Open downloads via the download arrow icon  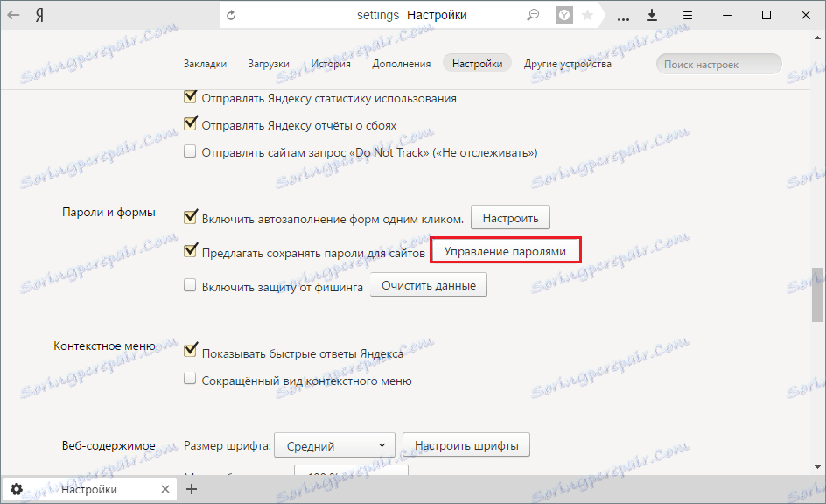pos(652,15)
